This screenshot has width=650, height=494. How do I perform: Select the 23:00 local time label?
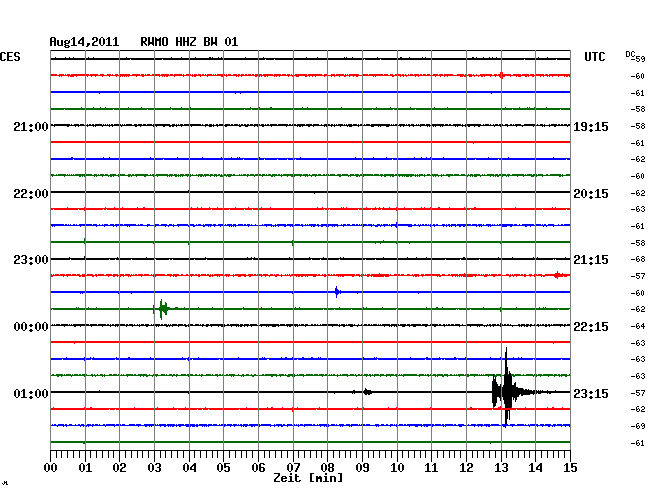click(31, 260)
